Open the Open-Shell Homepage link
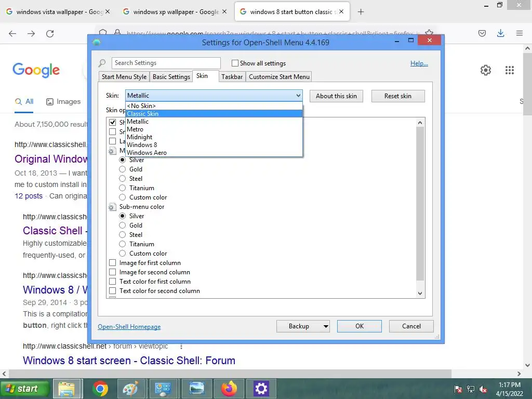 pyautogui.click(x=129, y=327)
